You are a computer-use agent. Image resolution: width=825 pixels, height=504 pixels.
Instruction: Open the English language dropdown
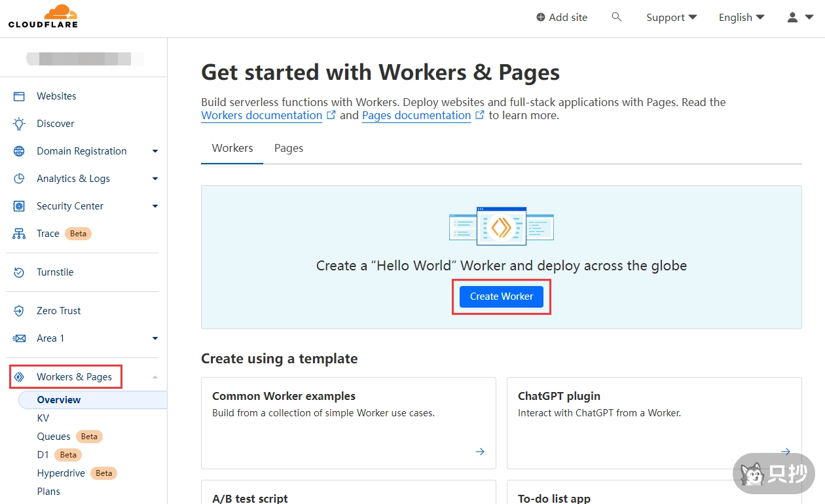[x=741, y=18]
